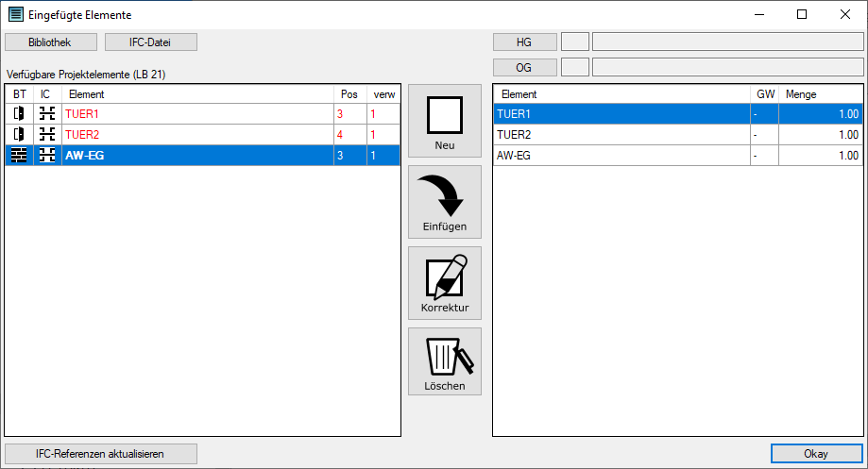Click GW dash cell of TUER2 row
The height and width of the screenshot is (469, 868).
[764, 134]
